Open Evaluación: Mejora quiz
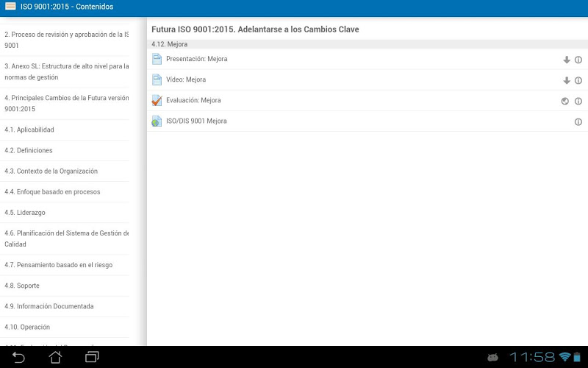588x368 pixels. point(367,100)
